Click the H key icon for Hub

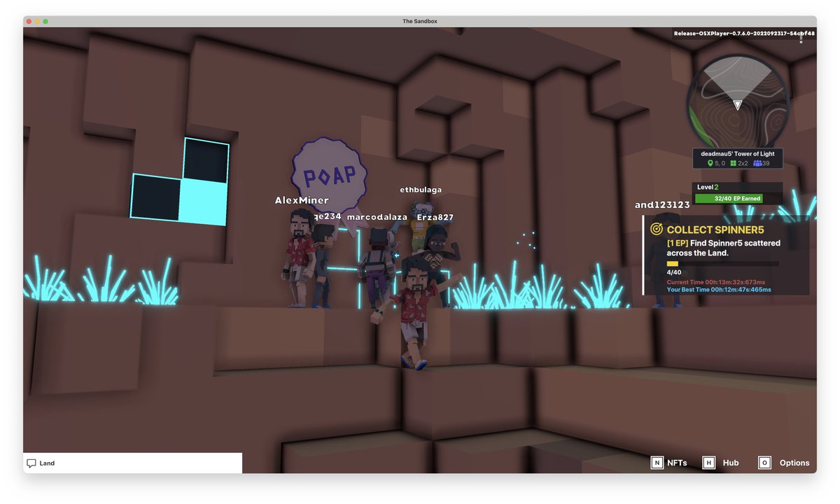click(709, 463)
